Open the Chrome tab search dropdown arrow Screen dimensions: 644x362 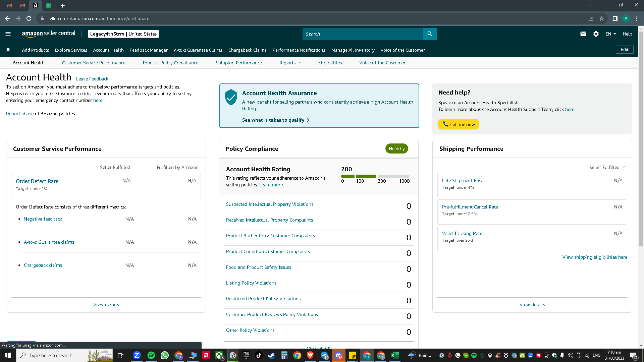(590, 5)
